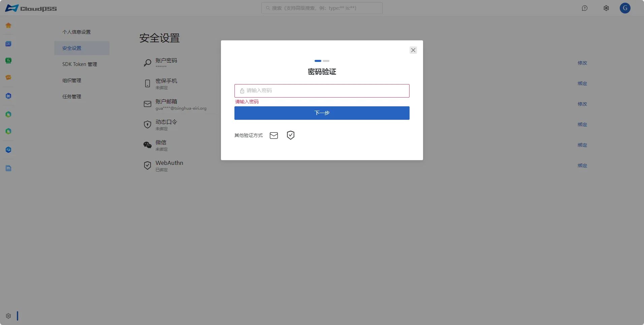Open the blue hexagon diode app icon
Viewport: 644px width, 325px height.
pyautogui.click(x=8, y=96)
